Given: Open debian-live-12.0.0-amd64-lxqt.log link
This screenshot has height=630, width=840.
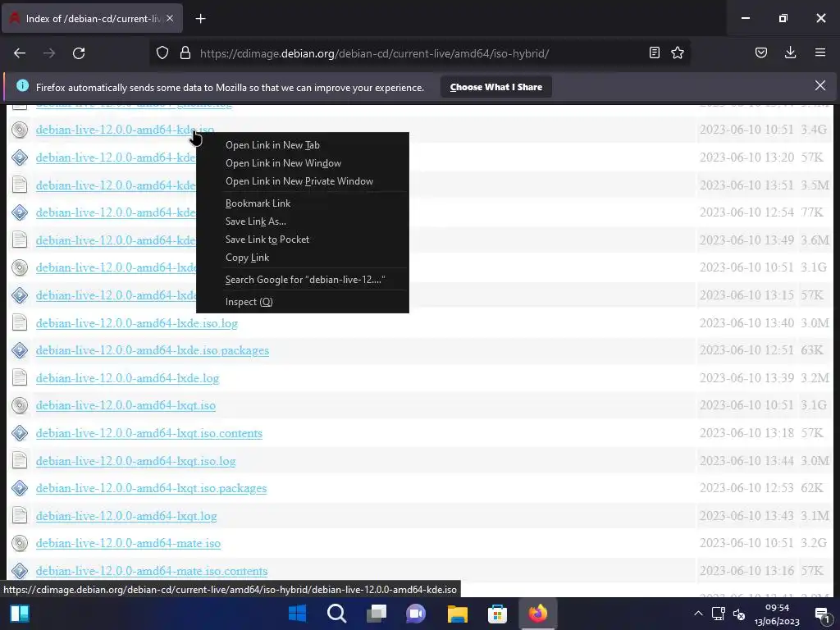Looking at the screenshot, I should [126, 517].
